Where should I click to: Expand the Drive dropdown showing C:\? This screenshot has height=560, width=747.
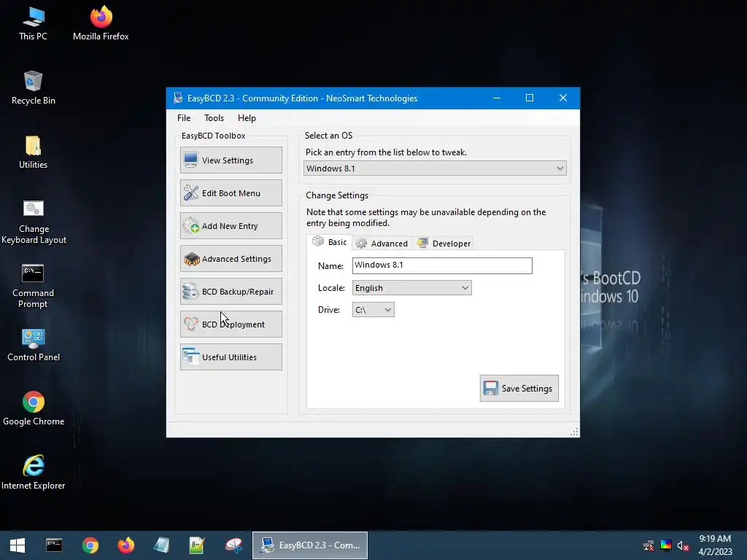pyautogui.click(x=373, y=309)
